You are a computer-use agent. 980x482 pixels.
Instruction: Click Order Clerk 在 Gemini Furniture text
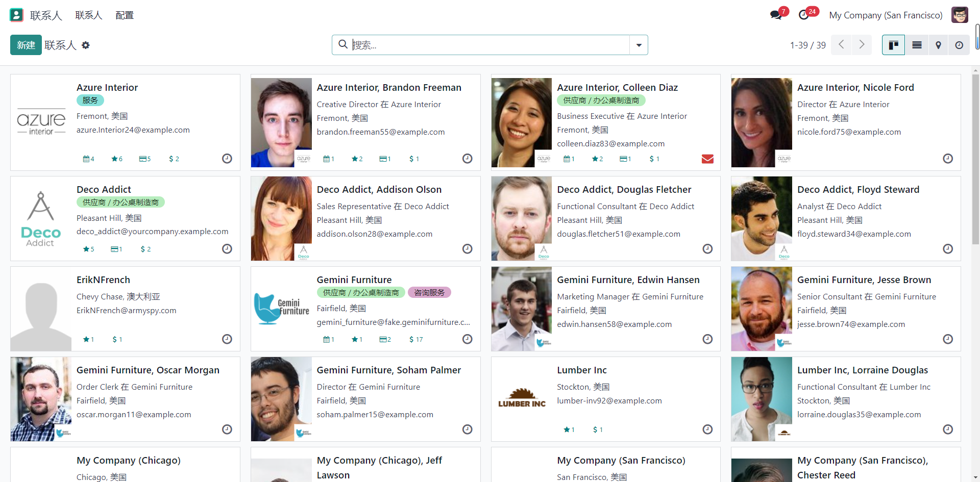click(135, 387)
